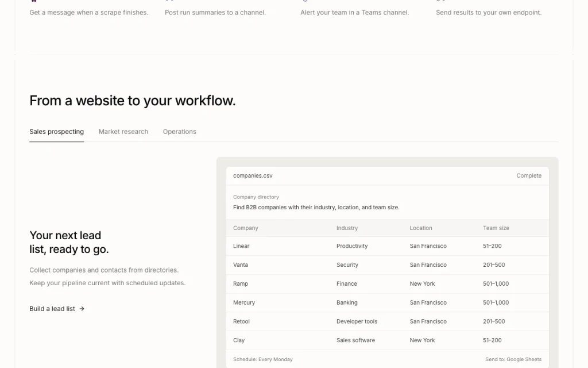Click San Francisco in the Retool row
Screen dimensions: 588x368
point(428,321)
